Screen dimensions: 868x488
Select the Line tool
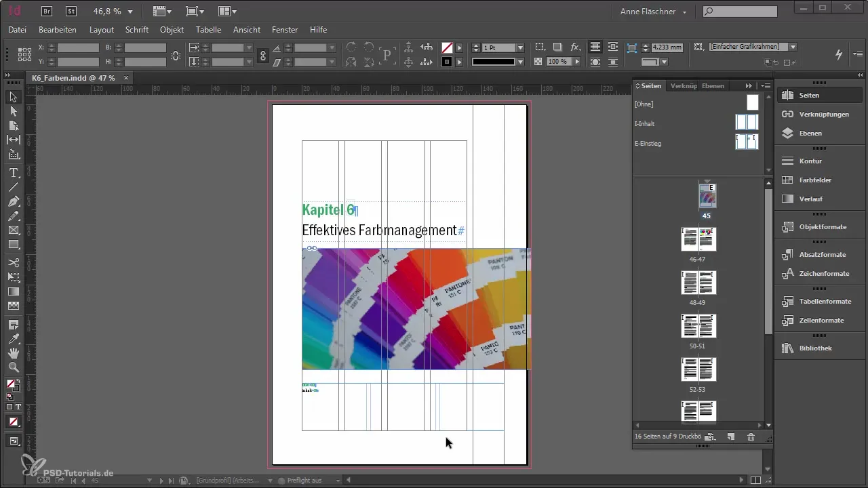tap(14, 187)
